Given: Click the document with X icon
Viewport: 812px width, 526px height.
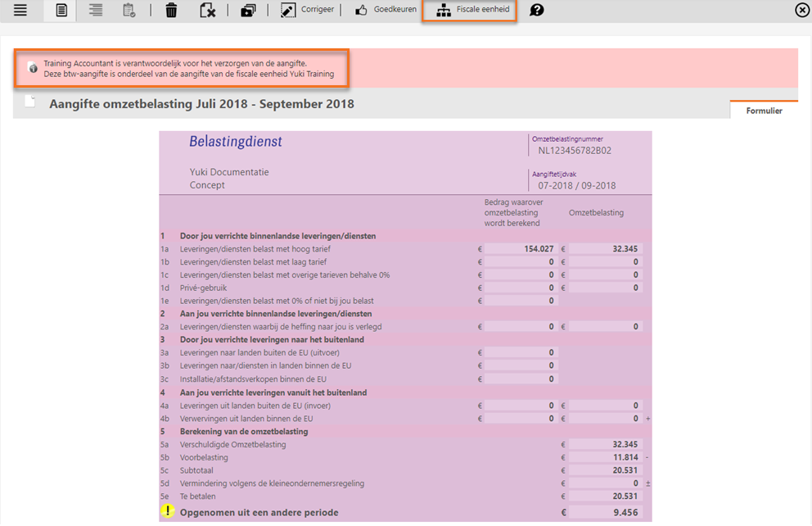Looking at the screenshot, I should (x=208, y=10).
